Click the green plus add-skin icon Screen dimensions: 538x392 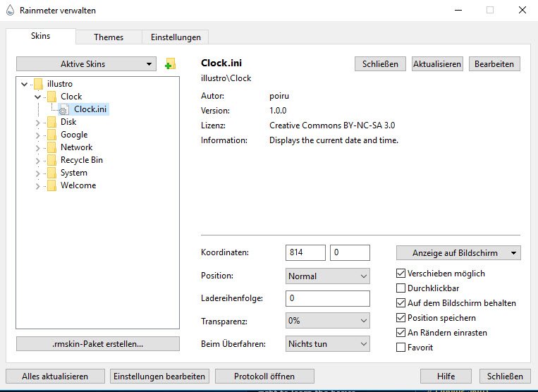[x=169, y=64]
